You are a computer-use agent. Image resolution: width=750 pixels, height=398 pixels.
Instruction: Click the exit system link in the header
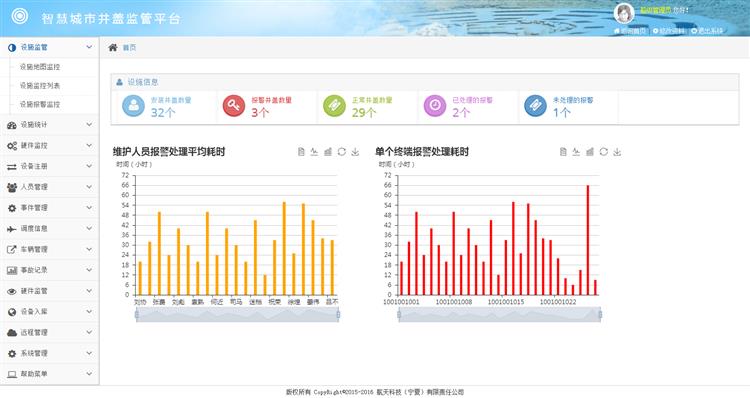tap(707, 31)
